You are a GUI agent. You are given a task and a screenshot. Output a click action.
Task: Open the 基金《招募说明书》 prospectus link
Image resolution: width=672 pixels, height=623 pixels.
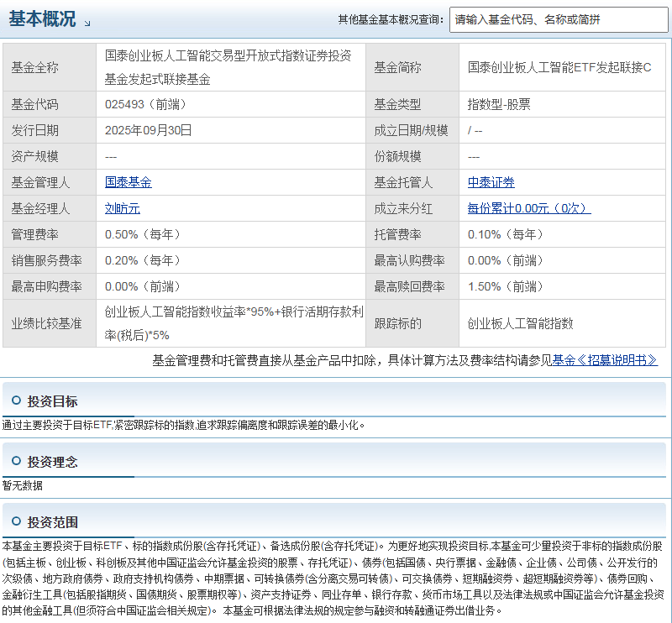click(x=604, y=360)
